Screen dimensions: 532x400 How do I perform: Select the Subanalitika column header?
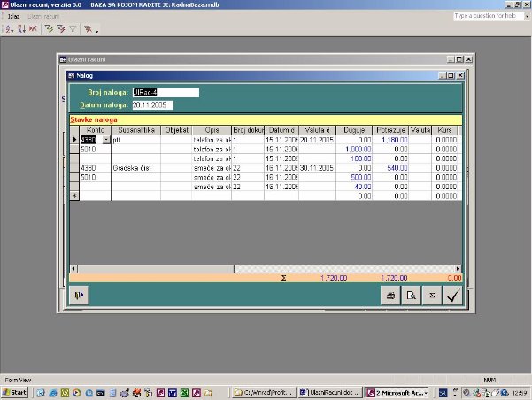135,130
